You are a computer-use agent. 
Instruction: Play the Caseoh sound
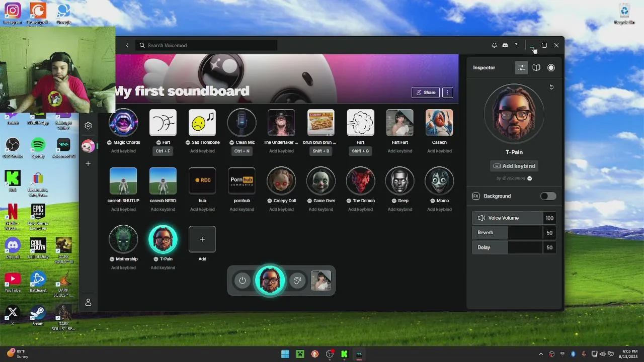click(439, 123)
